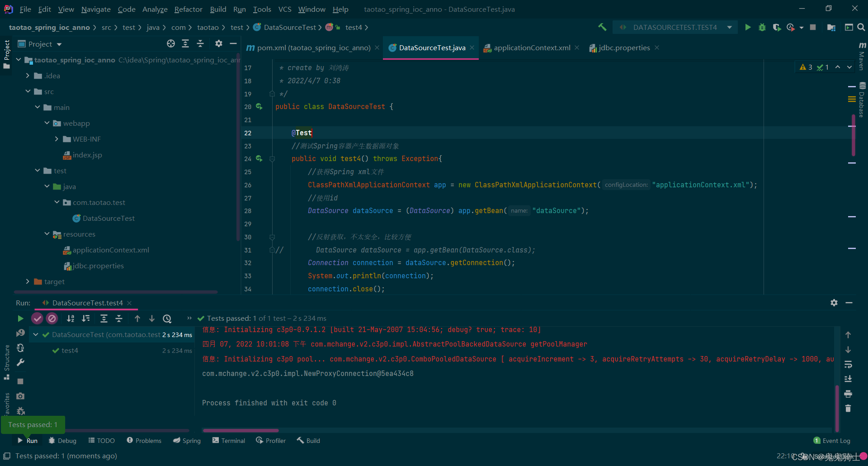
Task: Open the Terminal tool window
Action: tap(229, 441)
